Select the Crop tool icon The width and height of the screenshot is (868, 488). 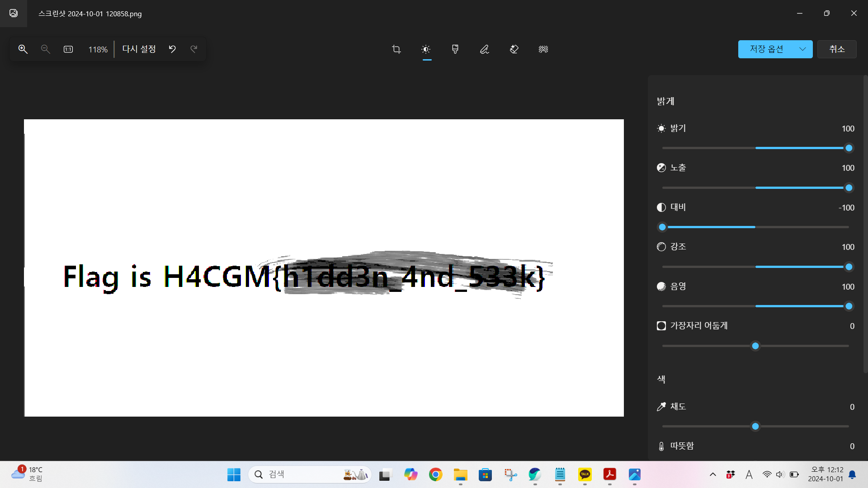tap(396, 49)
